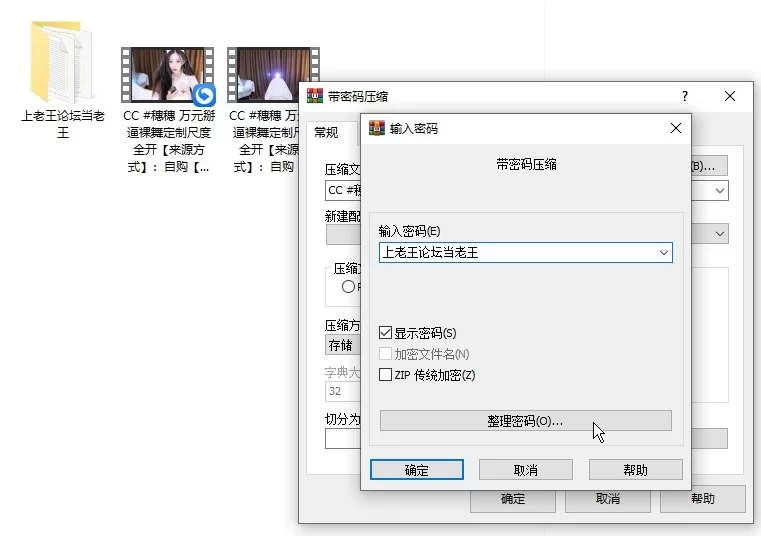Open 整理密码 password manager button

pyautogui.click(x=526, y=420)
